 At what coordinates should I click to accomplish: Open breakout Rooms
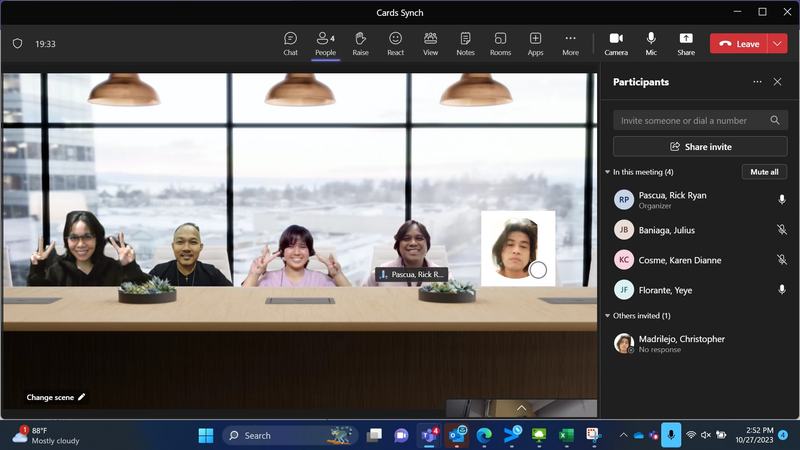tap(500, 43)
